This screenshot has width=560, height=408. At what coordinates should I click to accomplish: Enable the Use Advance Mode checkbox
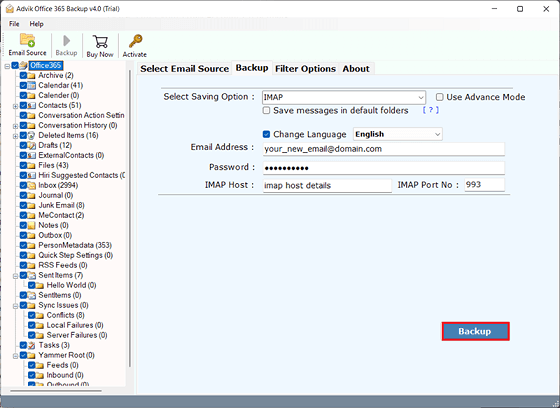coord(440,97)
